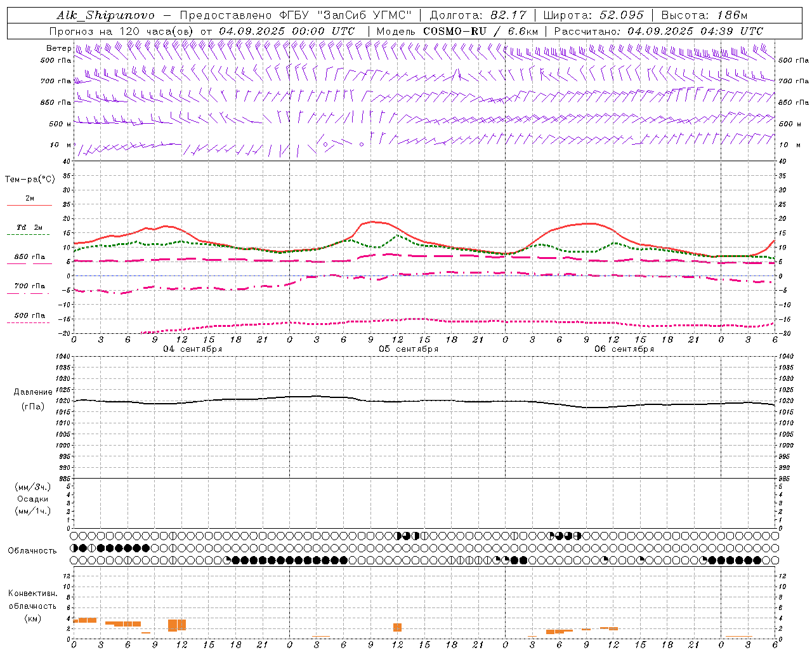Select the (мм/3ч.) precipitation unit label
The height and width of the screenshot is (650, 812).
pos(33,487)
